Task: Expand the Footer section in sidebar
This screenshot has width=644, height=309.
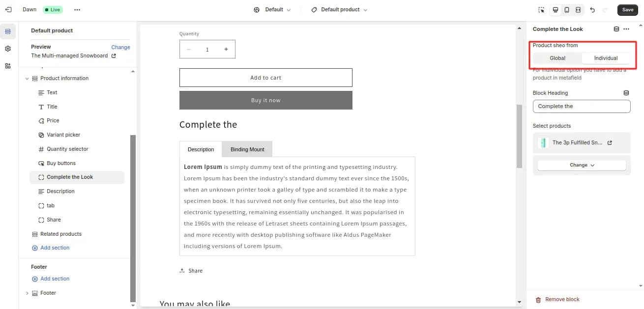Action: coord(27,293)
